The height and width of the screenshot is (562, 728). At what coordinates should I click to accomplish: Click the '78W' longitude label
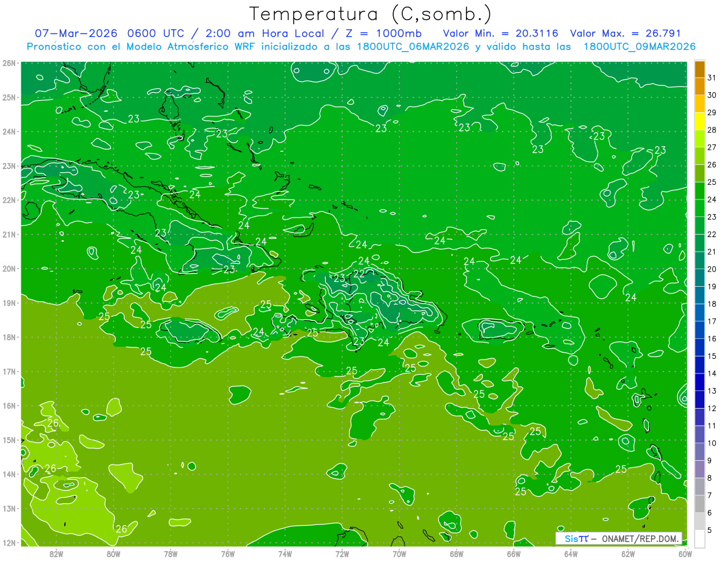[x=170, y=554]
